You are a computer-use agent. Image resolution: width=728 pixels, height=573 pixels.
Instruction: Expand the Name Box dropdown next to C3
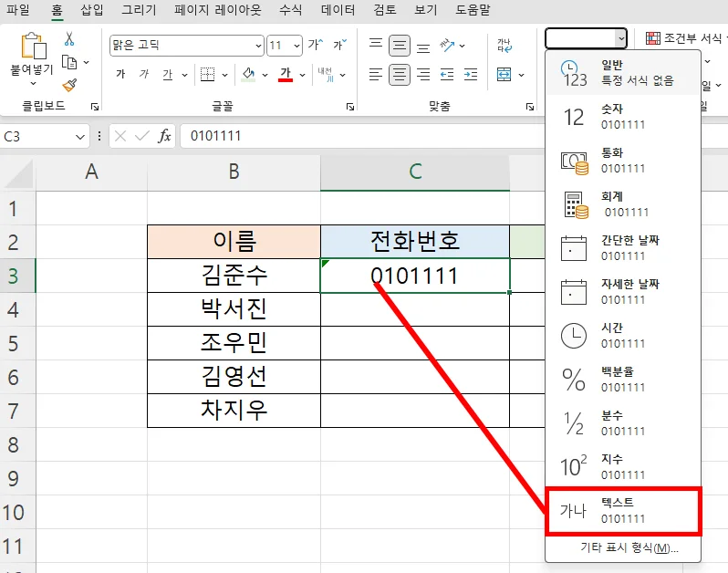[80, 137]
